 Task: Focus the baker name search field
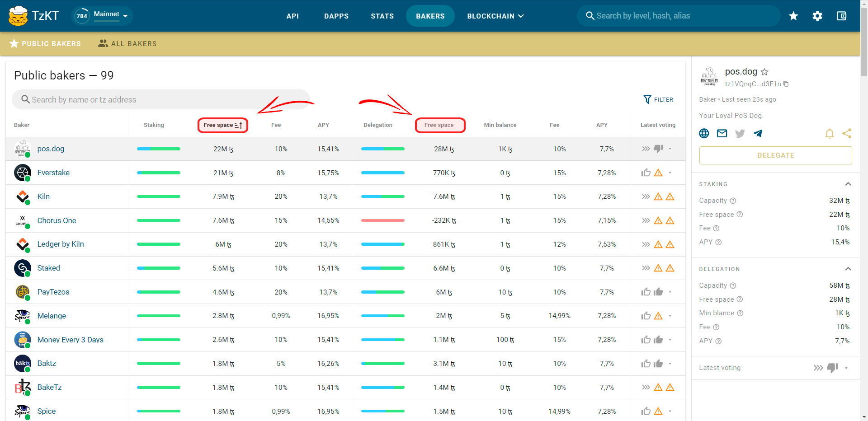[161, 99]
